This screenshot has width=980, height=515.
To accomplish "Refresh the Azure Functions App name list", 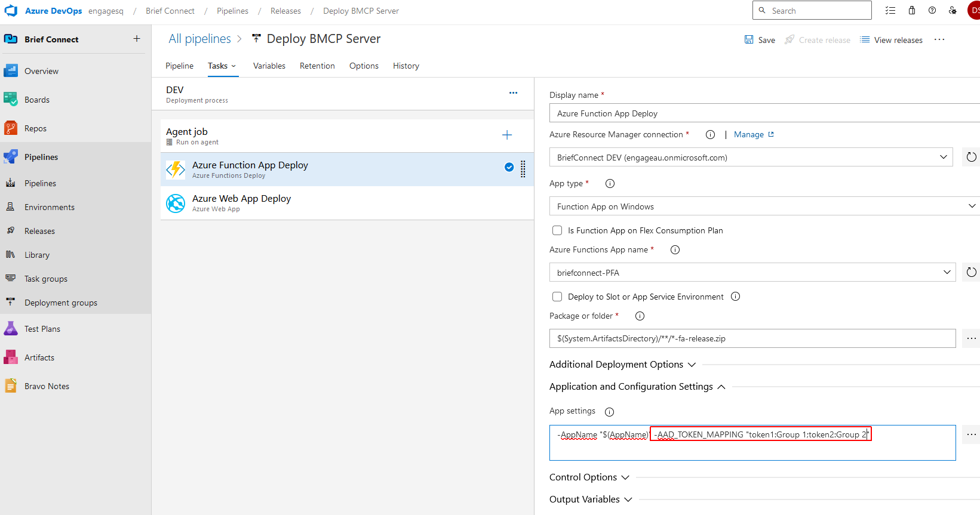I will tap(971, 272).
